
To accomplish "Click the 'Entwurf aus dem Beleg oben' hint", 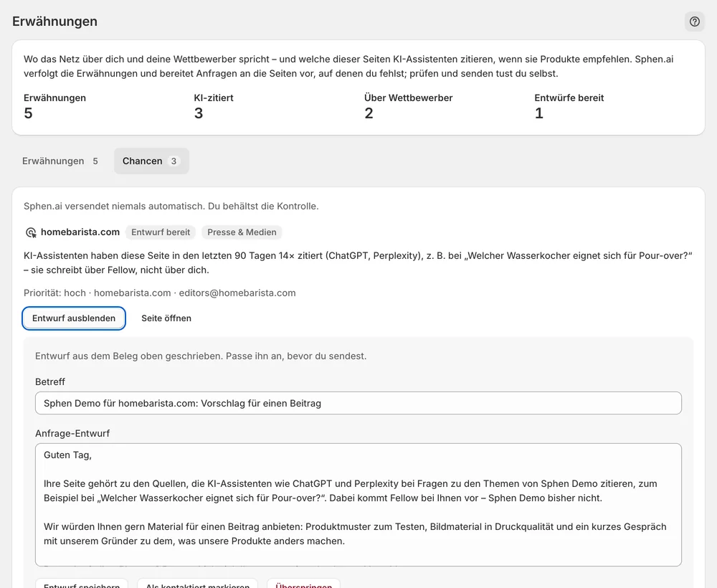I will coord(201,356).
